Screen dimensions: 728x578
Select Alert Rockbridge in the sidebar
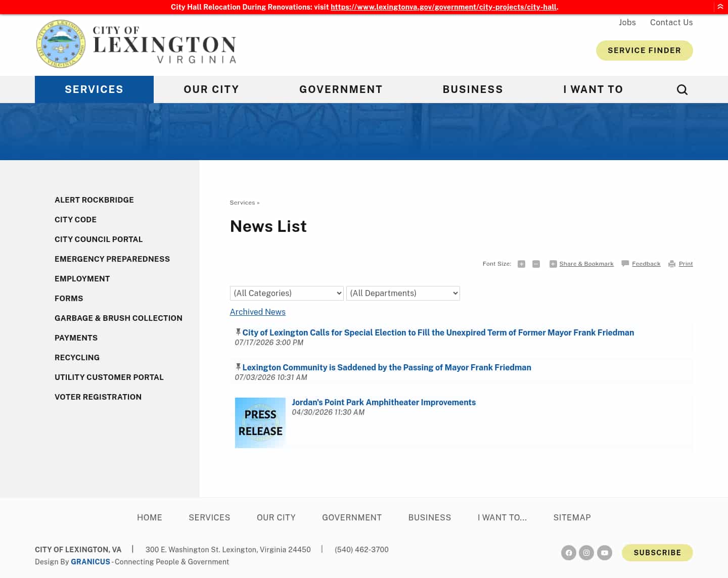(x=94, y=200)
